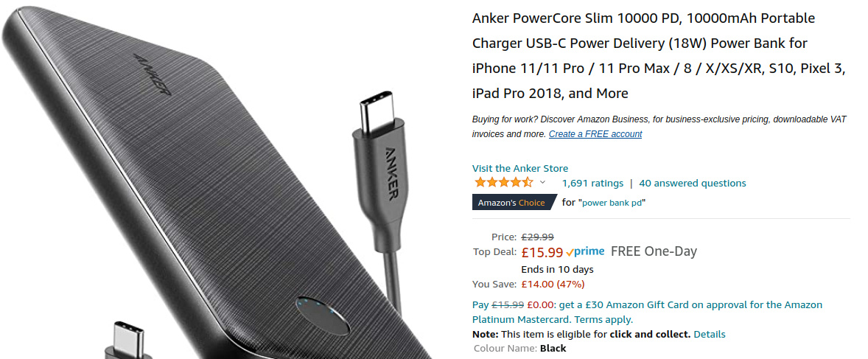Viewport: 868px width, 359px height.
Task: Click the Anker PowerCore Slim product title
Action: pyautogui.click(x=659, y=55)
